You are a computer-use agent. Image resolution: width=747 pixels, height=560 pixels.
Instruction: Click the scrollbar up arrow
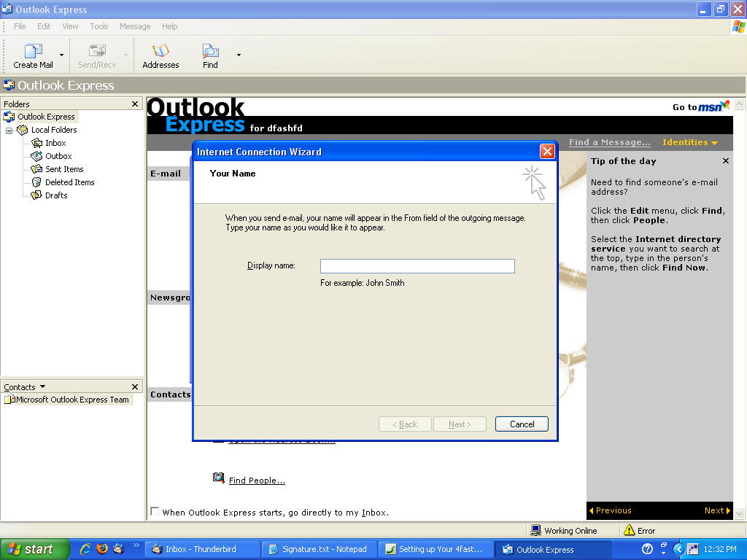[740, 104]
